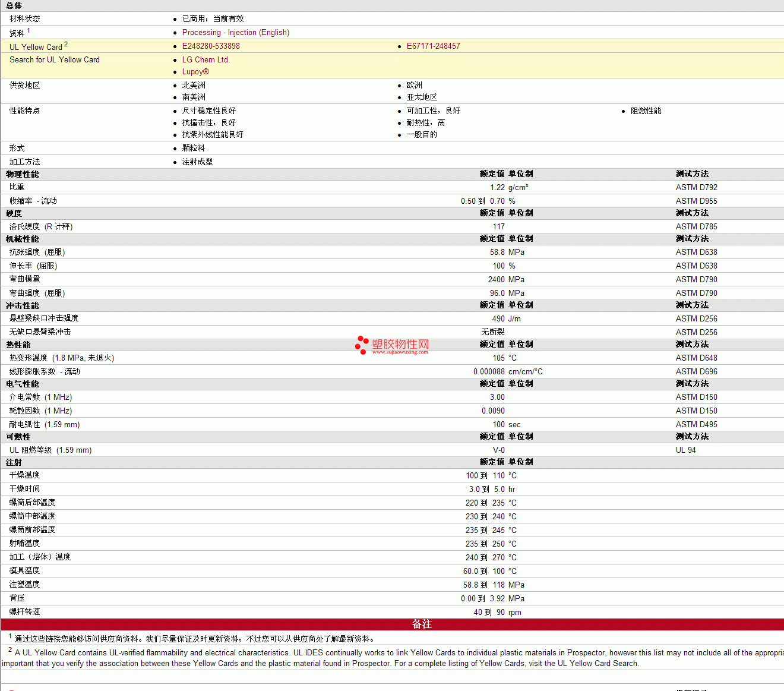This screenshot has height=691, width=784.
Task: Select the 弯曲强度 value 96.0 MPa
Action: pyautogui.click(x=507, y=294)
